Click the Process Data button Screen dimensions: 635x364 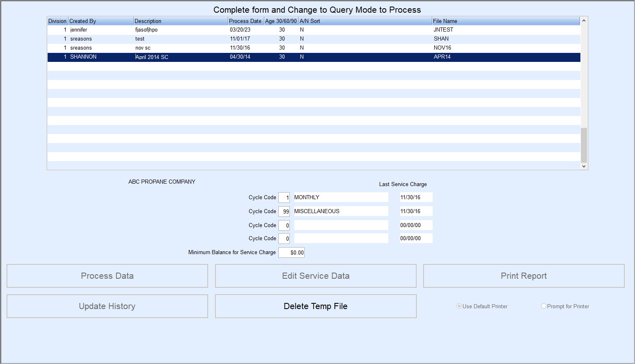pyautogui.click(x=107, y=276)
